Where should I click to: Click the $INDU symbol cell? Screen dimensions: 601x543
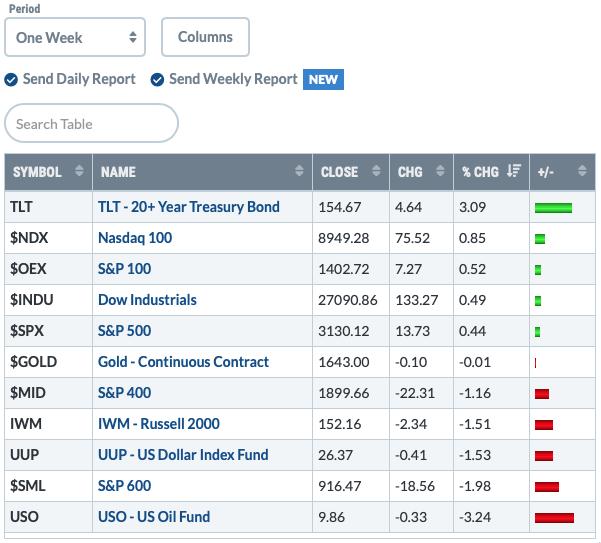pos(48,300)
